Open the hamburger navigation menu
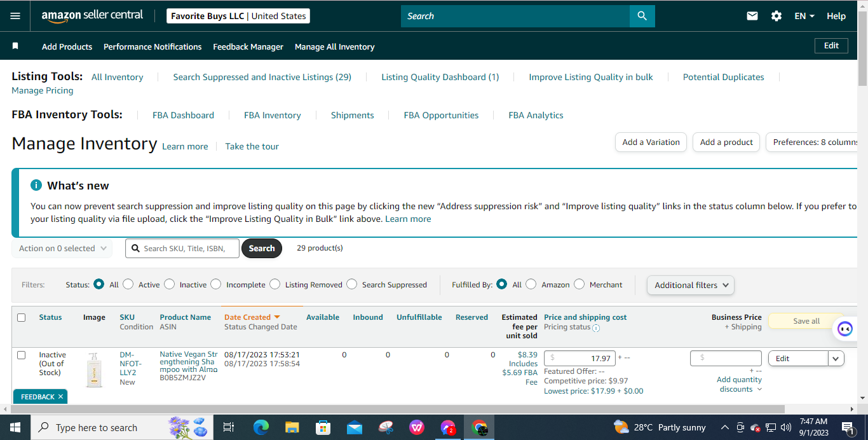Image resolution: width=868 pixels, height=440 pixels. point(15,16)
